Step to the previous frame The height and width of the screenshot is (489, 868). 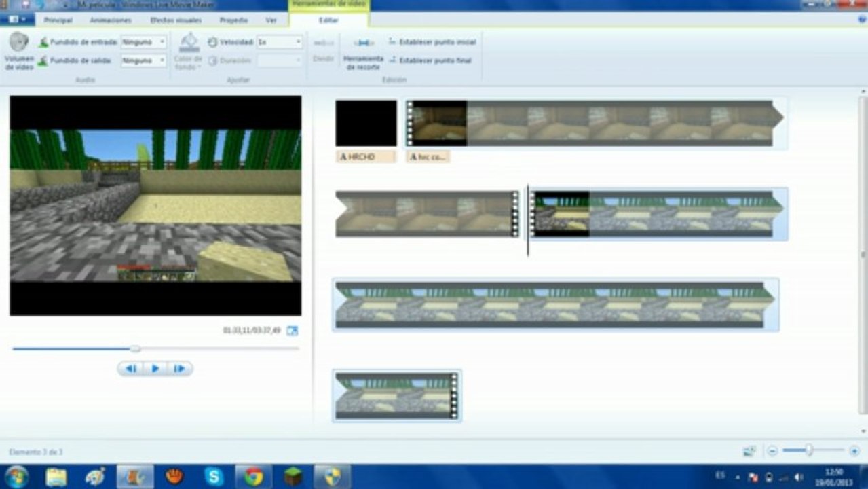(x=131, y=369)
